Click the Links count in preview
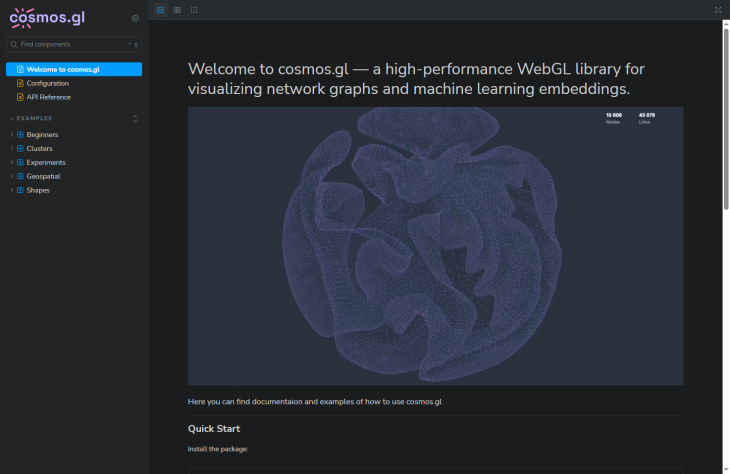 [x=647, y=118]
